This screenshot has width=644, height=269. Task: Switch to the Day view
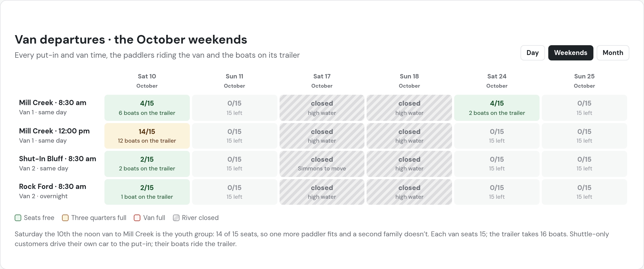532,53
